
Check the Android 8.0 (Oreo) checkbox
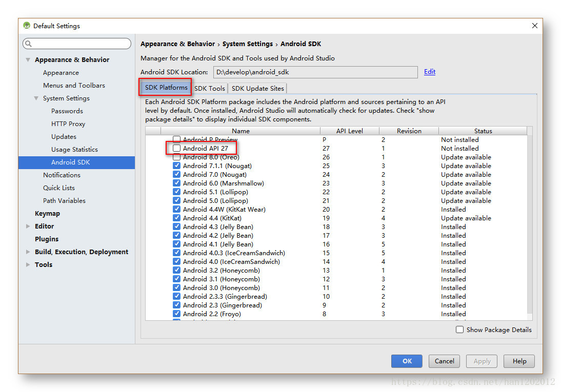pyautogui.click(x=176, y=157)
